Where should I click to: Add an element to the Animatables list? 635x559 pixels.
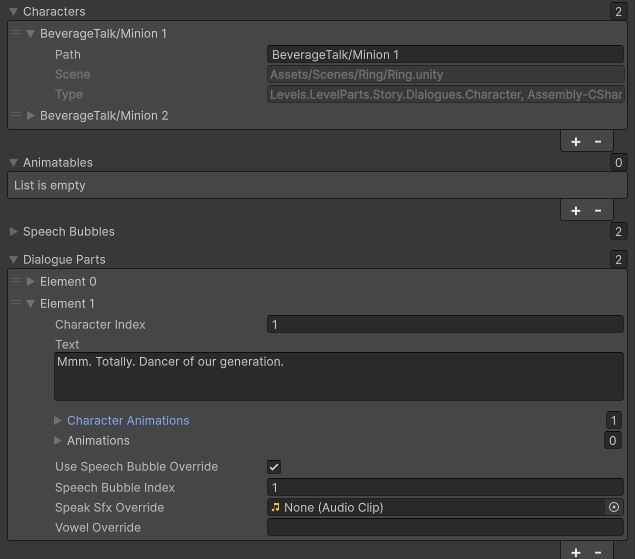(576, 210)
